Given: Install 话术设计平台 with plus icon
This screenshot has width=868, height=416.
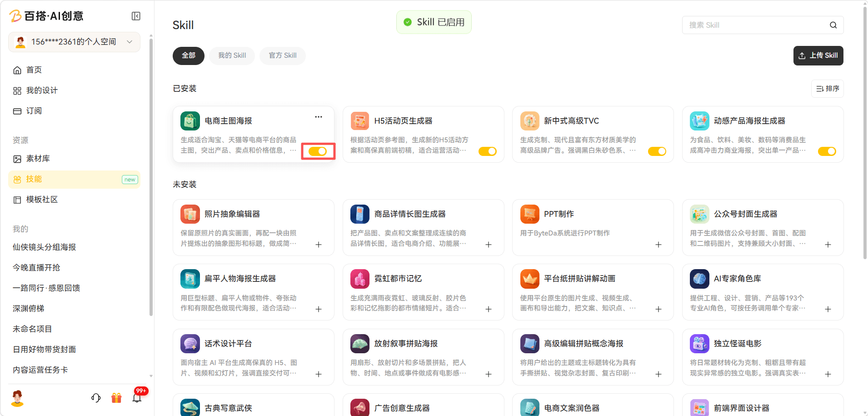Looking at the screenshot, I should [319, 374].
